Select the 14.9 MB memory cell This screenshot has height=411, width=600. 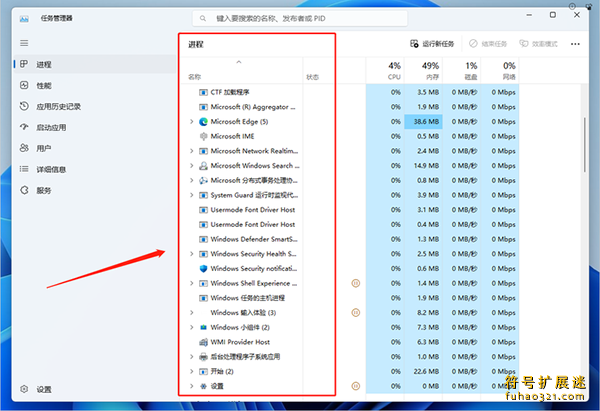[x=423, y=166]
